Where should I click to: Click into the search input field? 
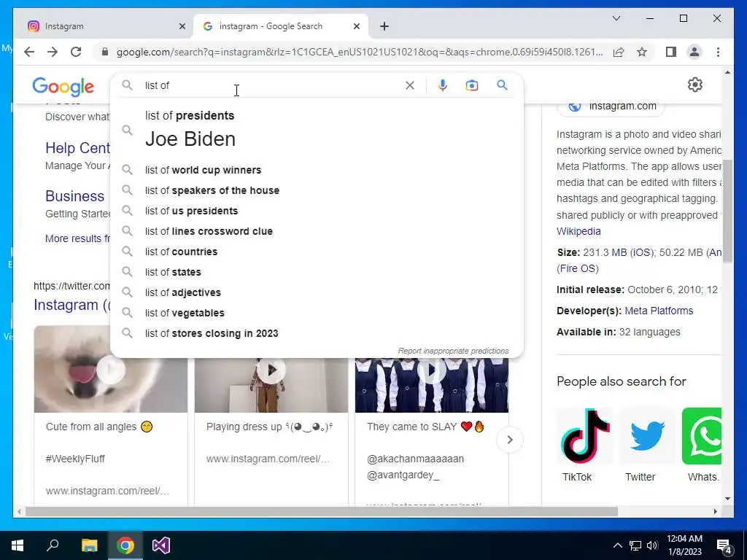(x=271, y=85)
